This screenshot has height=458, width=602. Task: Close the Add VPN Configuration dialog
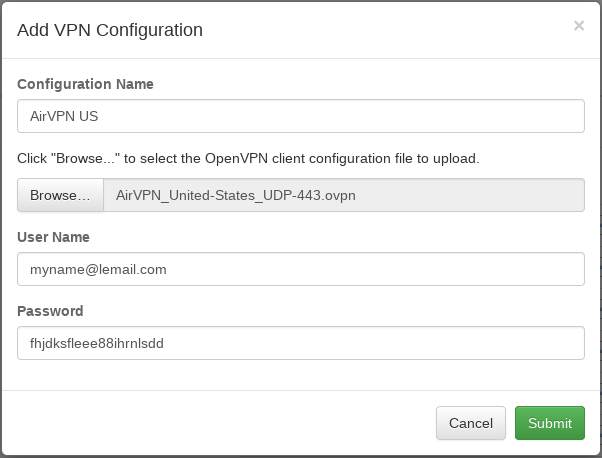[x=578, y=26]
